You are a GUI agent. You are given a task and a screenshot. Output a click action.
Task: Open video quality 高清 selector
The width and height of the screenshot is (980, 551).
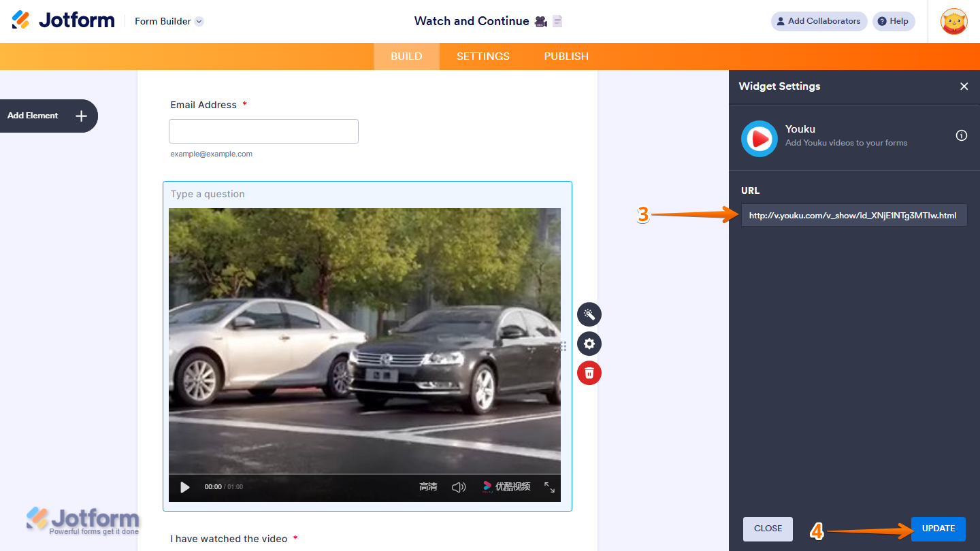point(428,487)
